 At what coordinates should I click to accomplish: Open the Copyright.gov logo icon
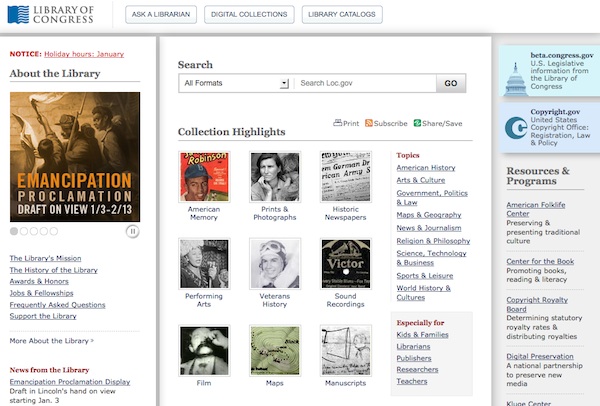pos(517,128)
